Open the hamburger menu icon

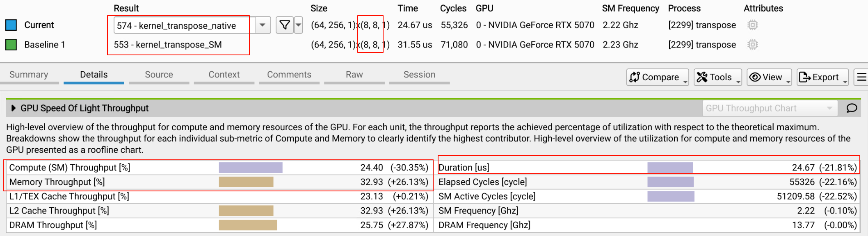[x=861, y=77]
